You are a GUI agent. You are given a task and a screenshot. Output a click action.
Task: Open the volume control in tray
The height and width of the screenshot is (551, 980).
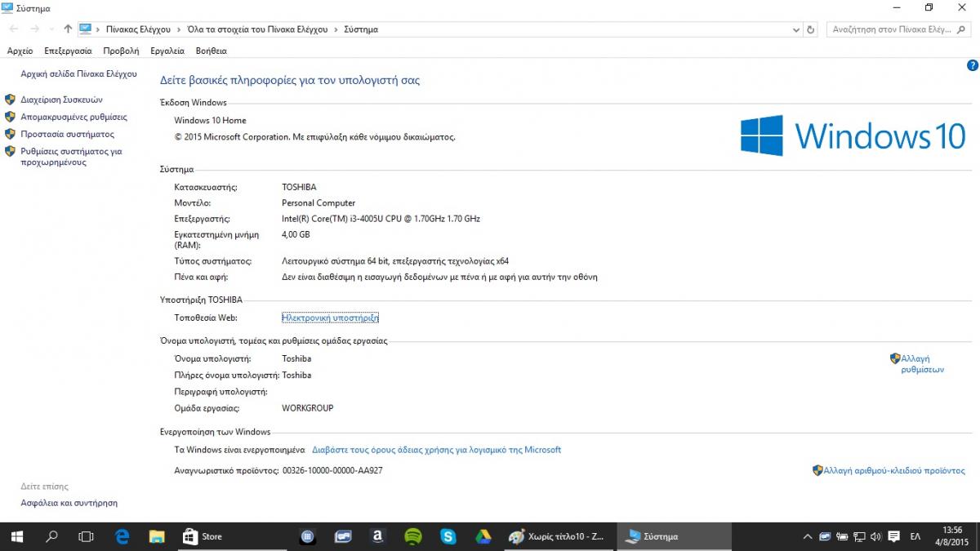tap(875, 536)
